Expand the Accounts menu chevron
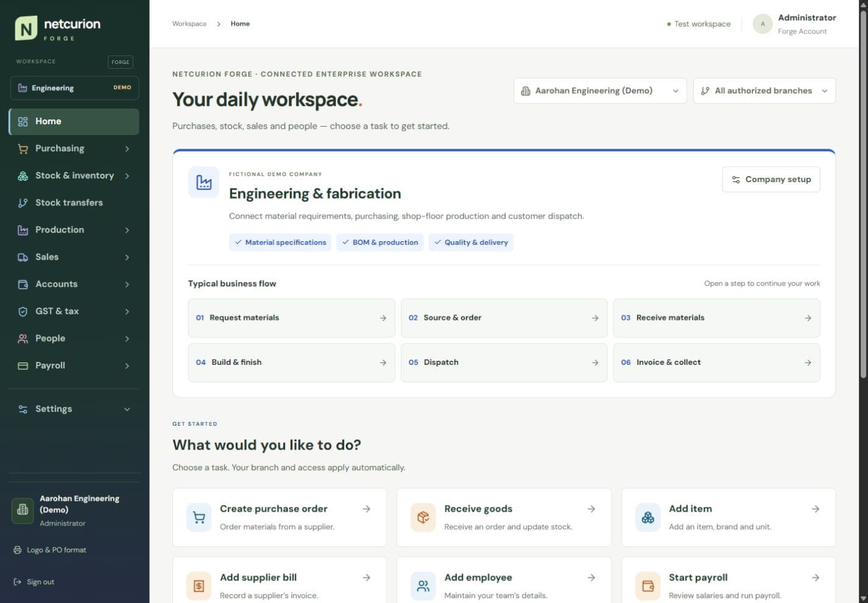The width and height of the screenshot is (868, 603). click(127, 284)
